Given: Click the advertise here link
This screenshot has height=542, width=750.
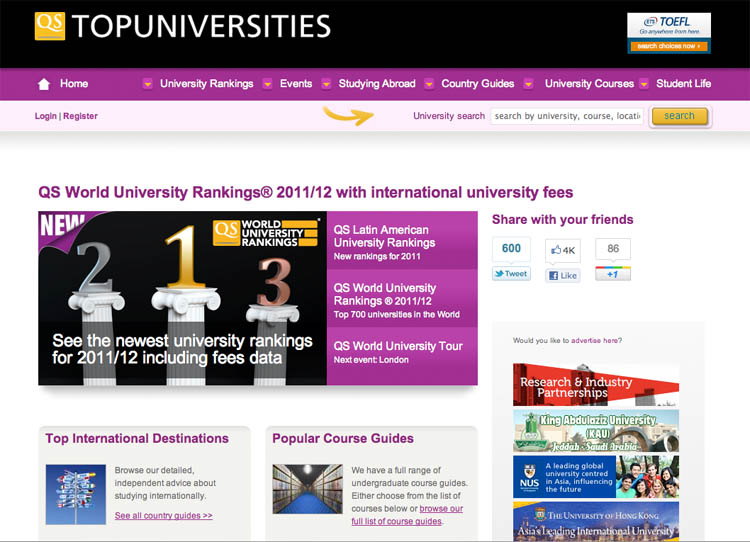Looking at the screenshot, I should point(594,341).
